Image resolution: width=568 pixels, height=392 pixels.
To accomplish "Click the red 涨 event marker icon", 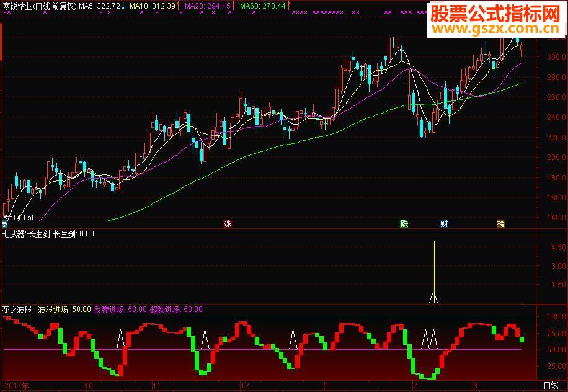I will click(x=228, y=224).
